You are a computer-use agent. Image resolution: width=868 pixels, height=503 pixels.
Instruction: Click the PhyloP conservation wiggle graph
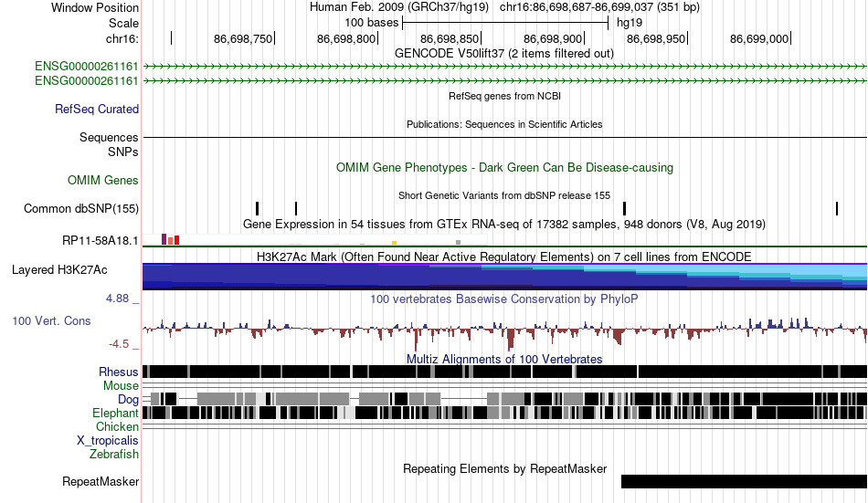click(x=505, y=332)
